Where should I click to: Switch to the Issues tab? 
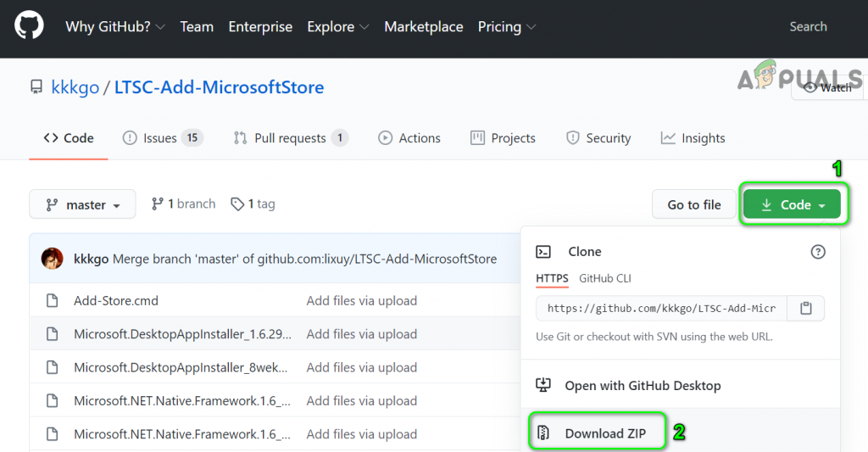coord(163,138)
